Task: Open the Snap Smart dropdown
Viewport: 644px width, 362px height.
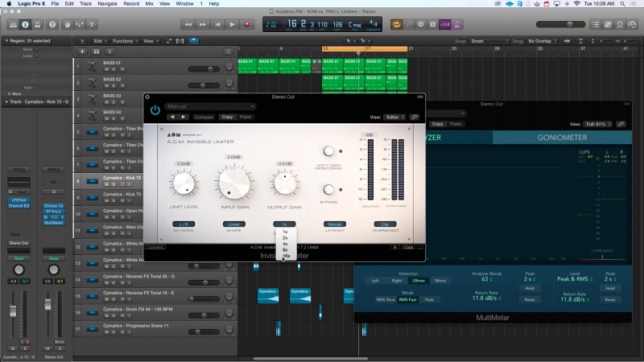Action: (489, 41)
